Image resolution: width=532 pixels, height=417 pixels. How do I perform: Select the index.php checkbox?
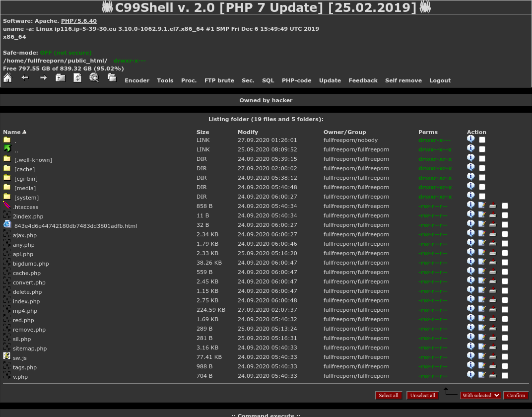pyautogui.click(x=505, y=300)
